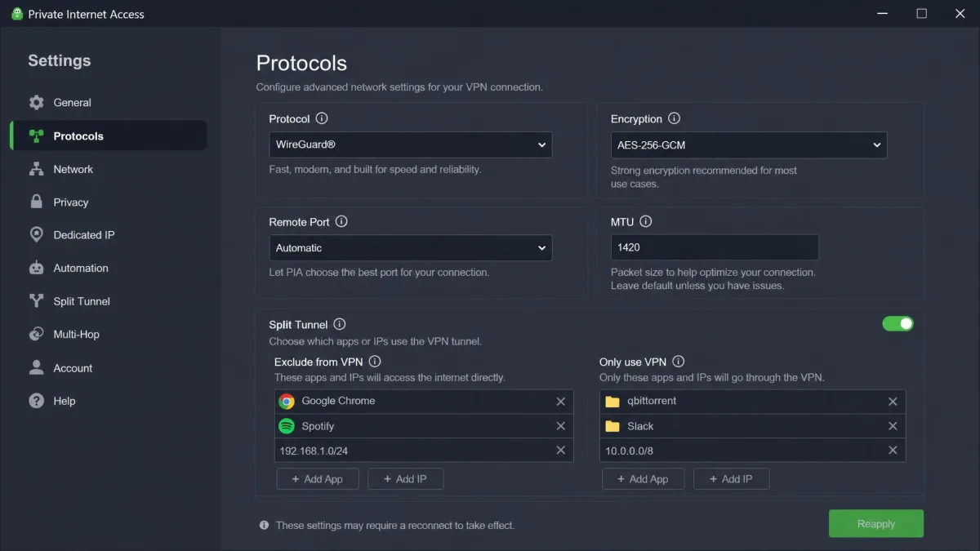The width and height of the screenshot is (980, 551).
Task: Open the Protocol WireGuard dropdown
Action: tap(411, 144)
